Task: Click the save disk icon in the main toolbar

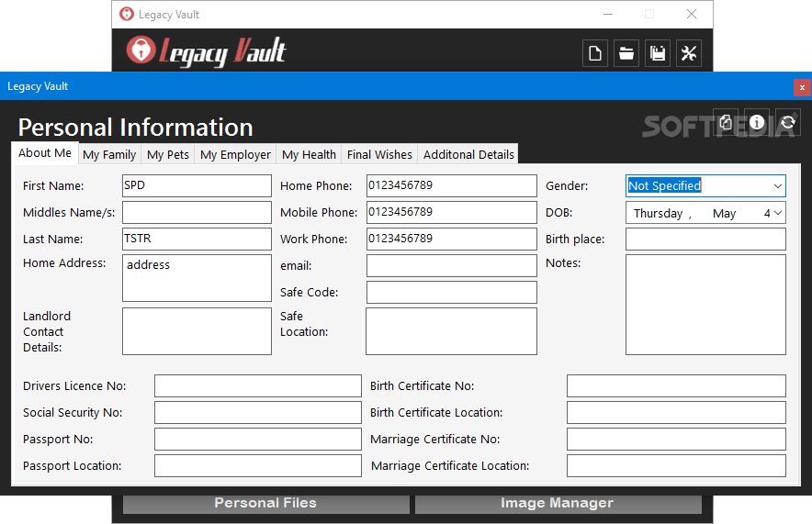Action: pos(658,53)
